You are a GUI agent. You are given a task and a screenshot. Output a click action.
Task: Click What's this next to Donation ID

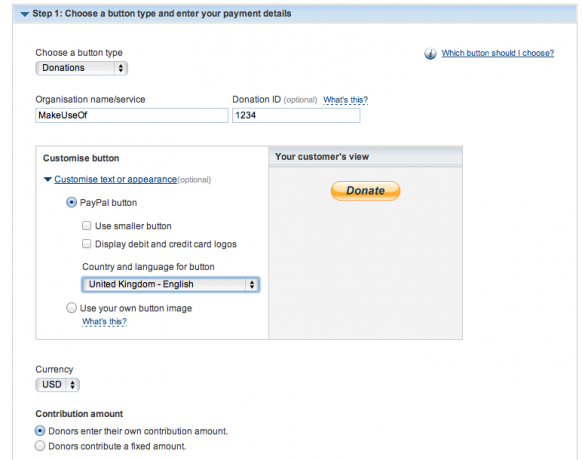coord(345,100)
